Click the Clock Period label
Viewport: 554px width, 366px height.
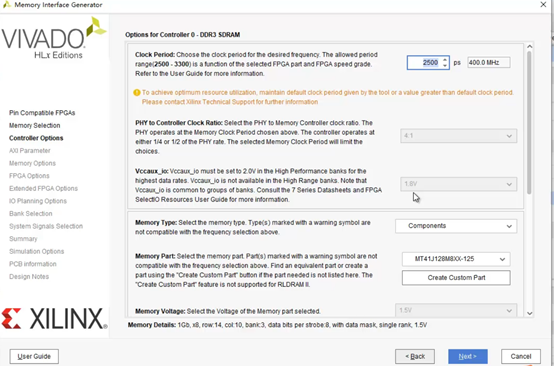(x=155, y=55)
